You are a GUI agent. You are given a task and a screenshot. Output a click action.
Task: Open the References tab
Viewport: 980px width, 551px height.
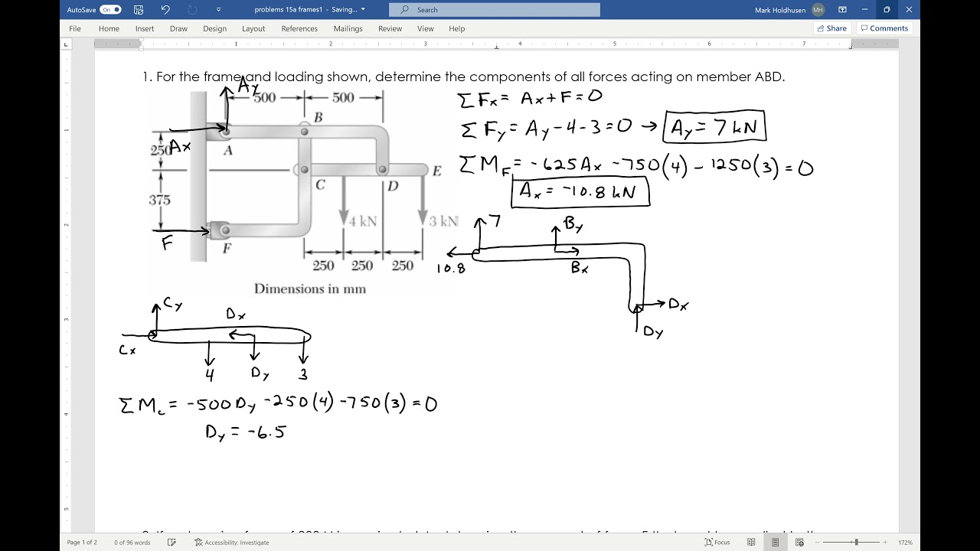click(299, 28)
